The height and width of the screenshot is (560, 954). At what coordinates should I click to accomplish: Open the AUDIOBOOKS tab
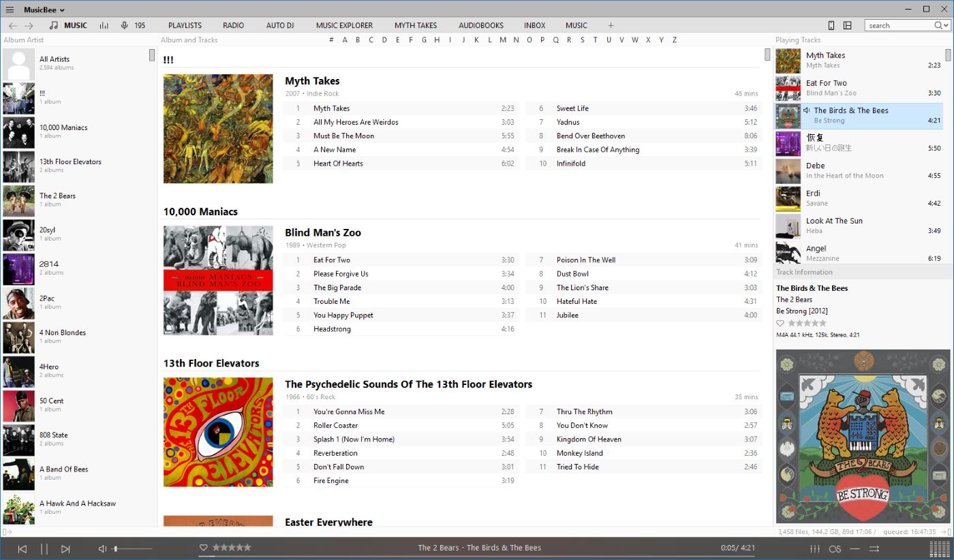481,25
